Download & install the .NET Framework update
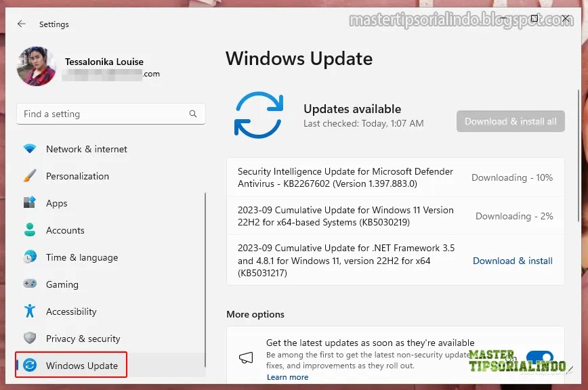This screenshot has height=390, width=588. [x=513, y=261]
